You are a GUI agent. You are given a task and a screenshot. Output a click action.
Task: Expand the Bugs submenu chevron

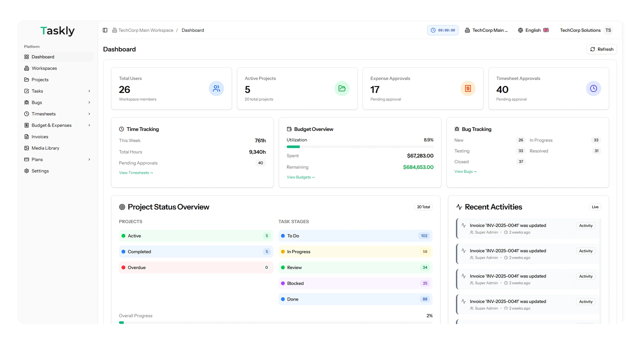click(x=89, y=102)
